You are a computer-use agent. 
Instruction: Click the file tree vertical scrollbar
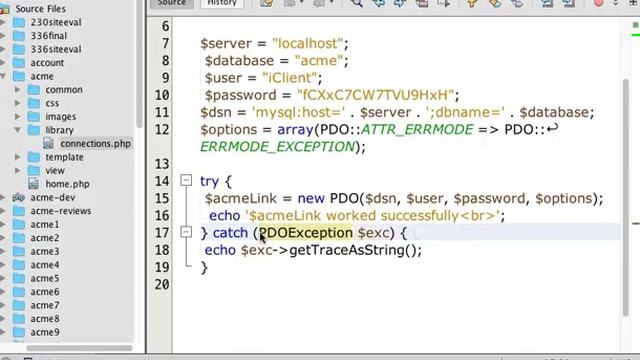click(139, 65)
